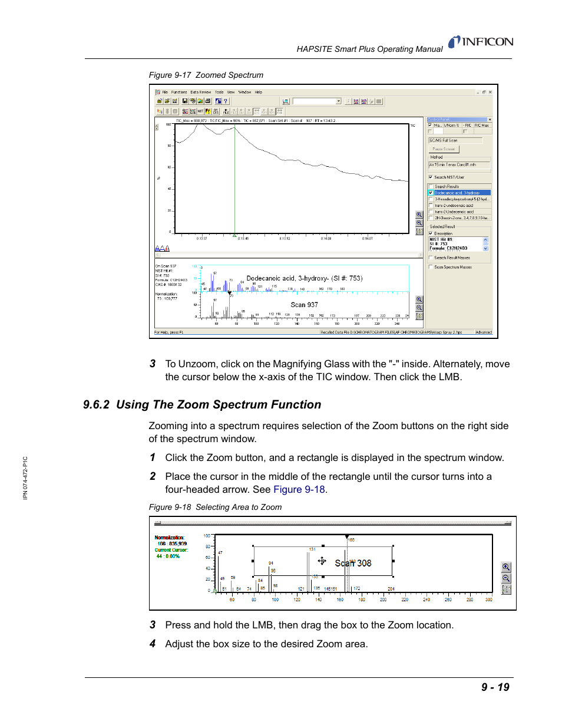Open the Window menu
The height and width of the screenshot is (728, 562).
click(244, 93)
